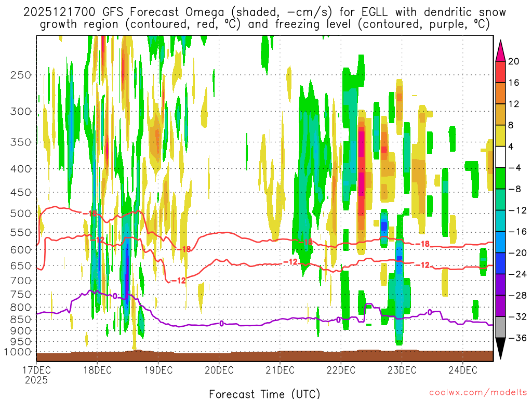This screenshot has width=532, height=399.
Task: Select the 250 pressure level label
Action: [21, 75]
